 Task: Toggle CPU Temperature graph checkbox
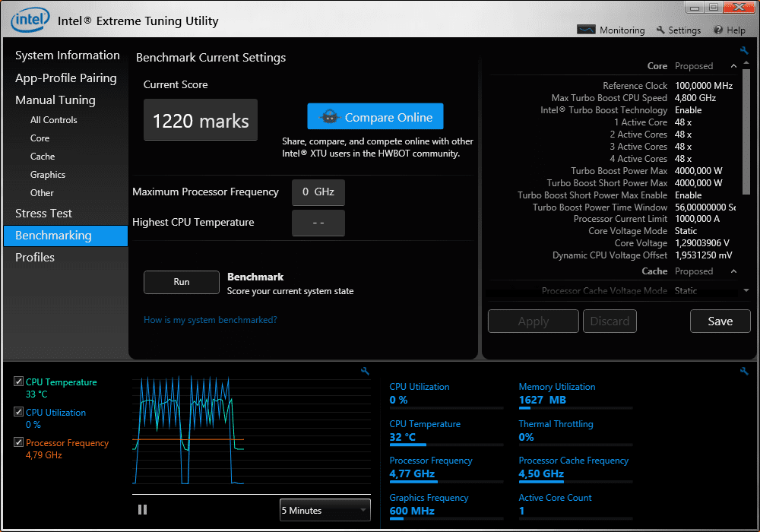coord(18,382)
